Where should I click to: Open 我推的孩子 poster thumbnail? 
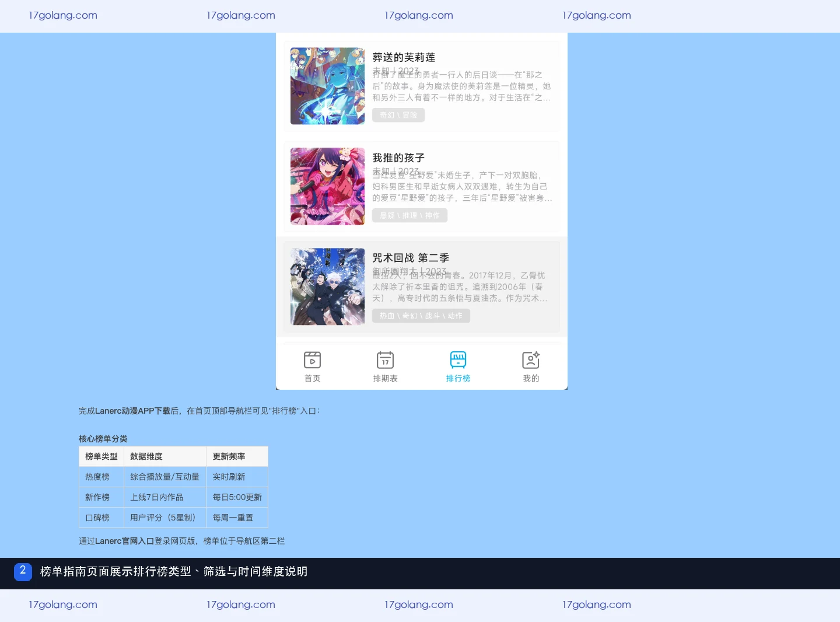click(x=328, y=186)
